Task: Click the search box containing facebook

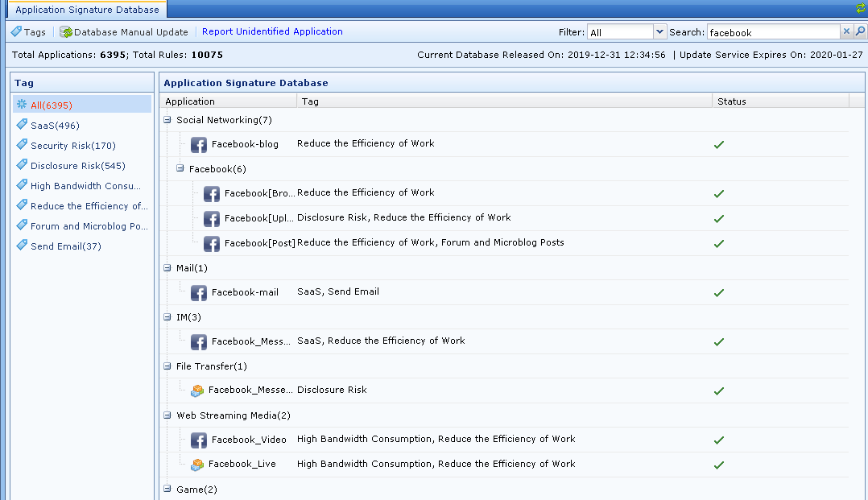Action: click(x=773, y=32)
